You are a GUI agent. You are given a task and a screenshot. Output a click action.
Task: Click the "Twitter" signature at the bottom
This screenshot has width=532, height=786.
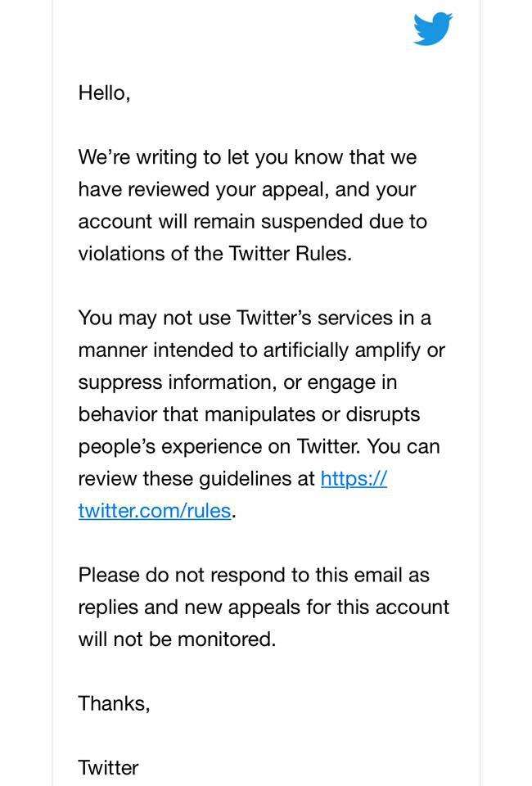coord(108,768)
